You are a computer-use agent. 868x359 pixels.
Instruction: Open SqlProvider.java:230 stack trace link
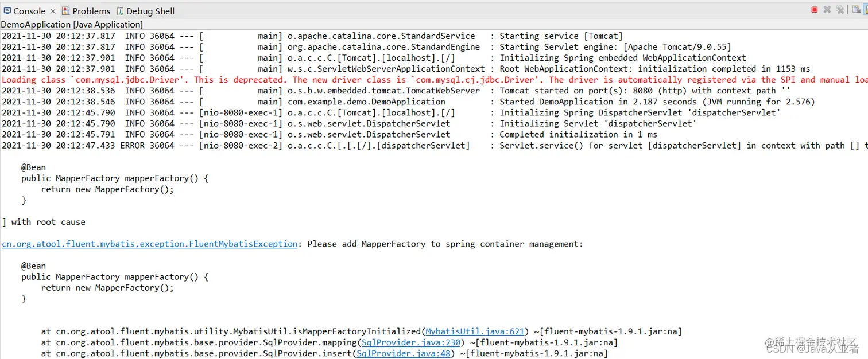pyautogui.click(x=411, y=342)
